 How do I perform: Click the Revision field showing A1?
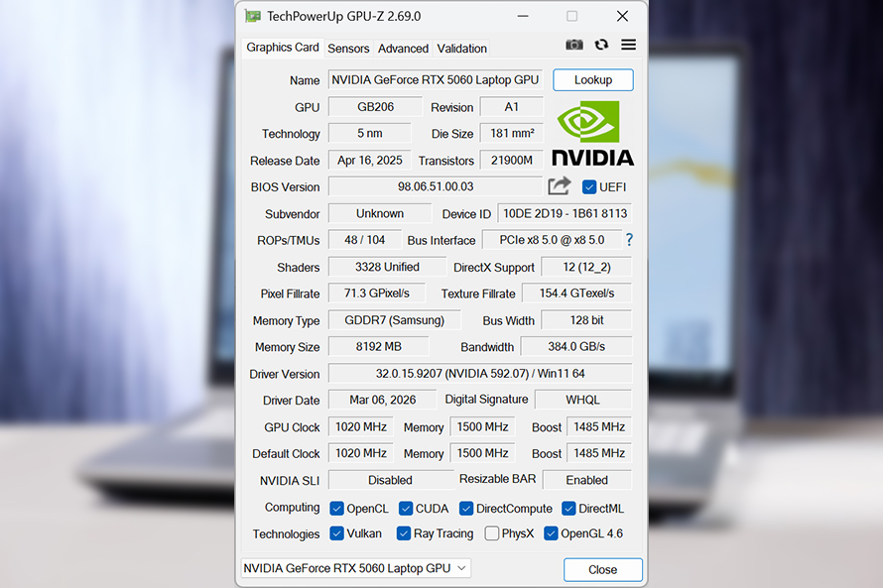tap(511, 107)
